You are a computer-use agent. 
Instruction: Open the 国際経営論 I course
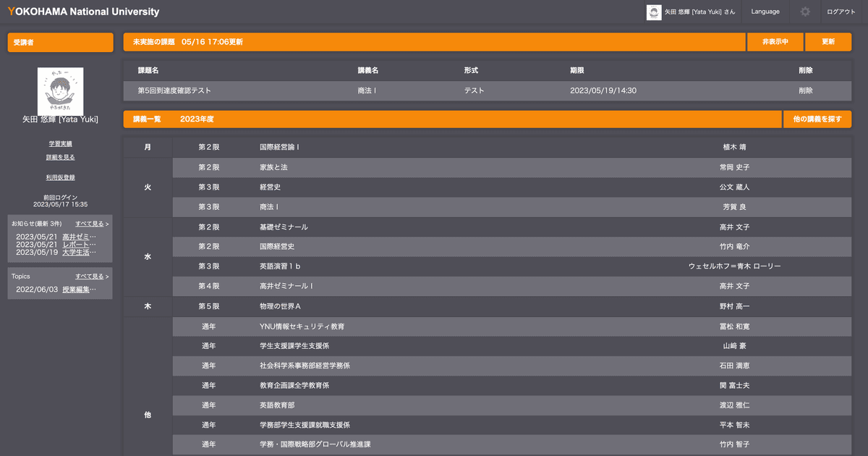pos(279,147)
